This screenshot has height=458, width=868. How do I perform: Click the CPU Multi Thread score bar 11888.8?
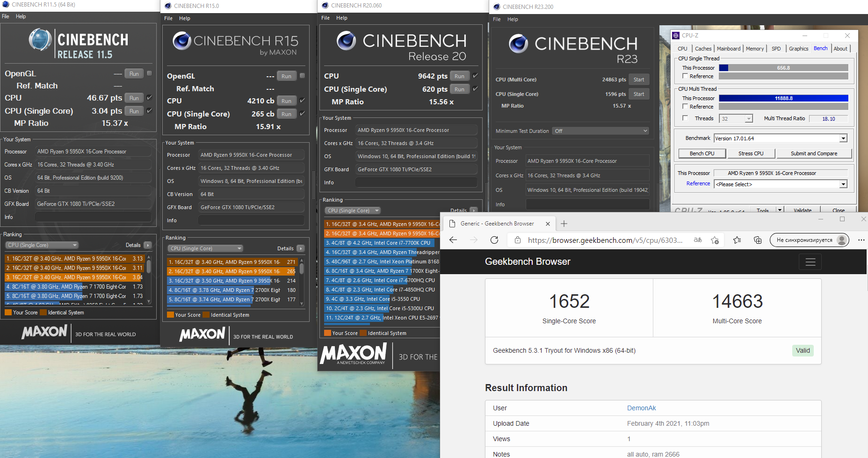(x=783, y=98)
